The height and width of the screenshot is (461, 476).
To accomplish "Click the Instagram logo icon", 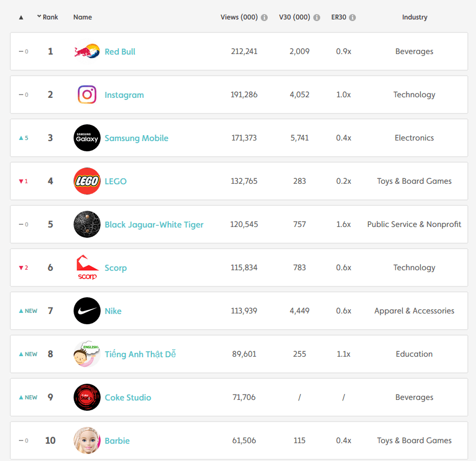I will click(87, 95).
